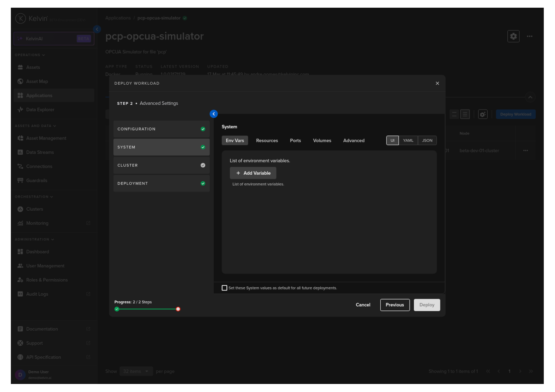The width and height of the screenshot is (555, 392).
Task: Check the set System values as default box
Action: click(x=225, y=288)
